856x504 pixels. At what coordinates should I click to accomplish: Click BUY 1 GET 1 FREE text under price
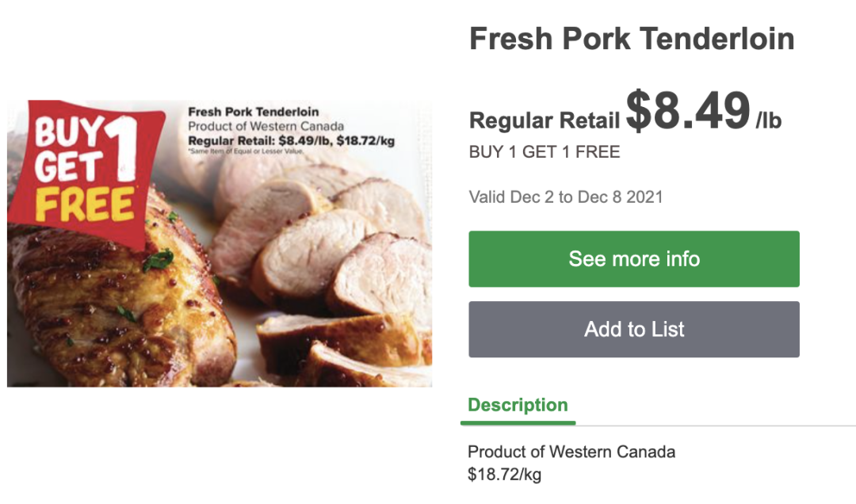[545, 152]
